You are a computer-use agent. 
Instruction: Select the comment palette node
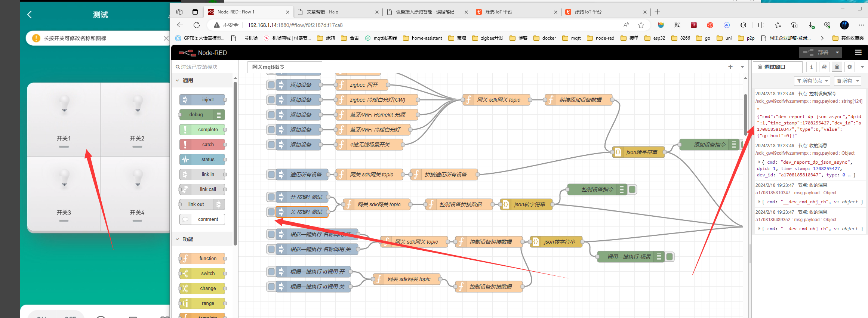(202, 219)
